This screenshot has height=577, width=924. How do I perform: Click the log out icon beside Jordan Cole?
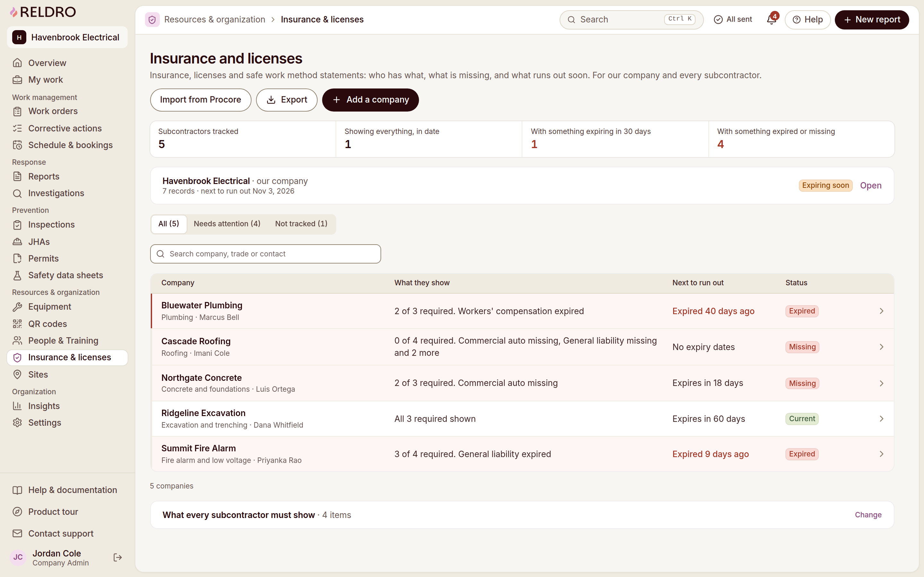pyautogui.click(x=118, y=557)
